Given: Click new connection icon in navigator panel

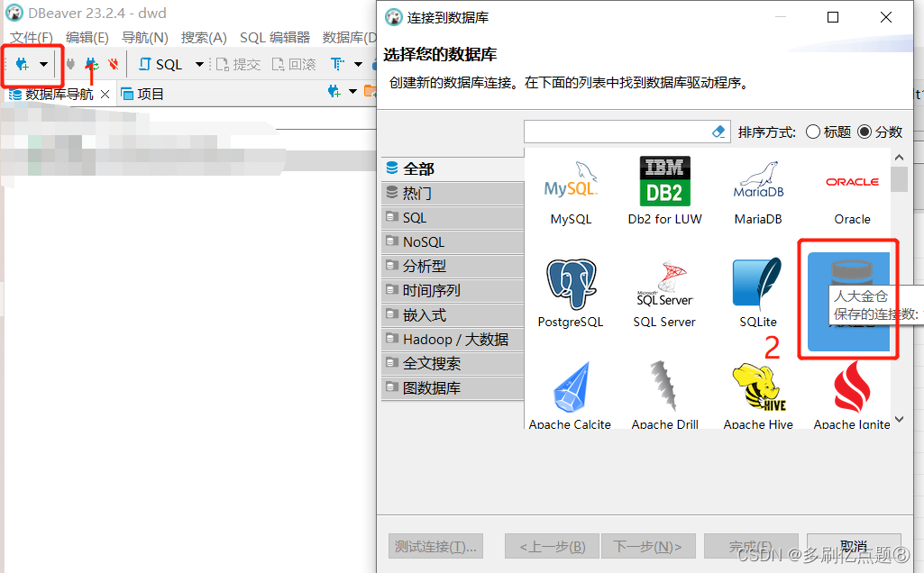Looking at the screenshot, I should click(x=334, y=91).
